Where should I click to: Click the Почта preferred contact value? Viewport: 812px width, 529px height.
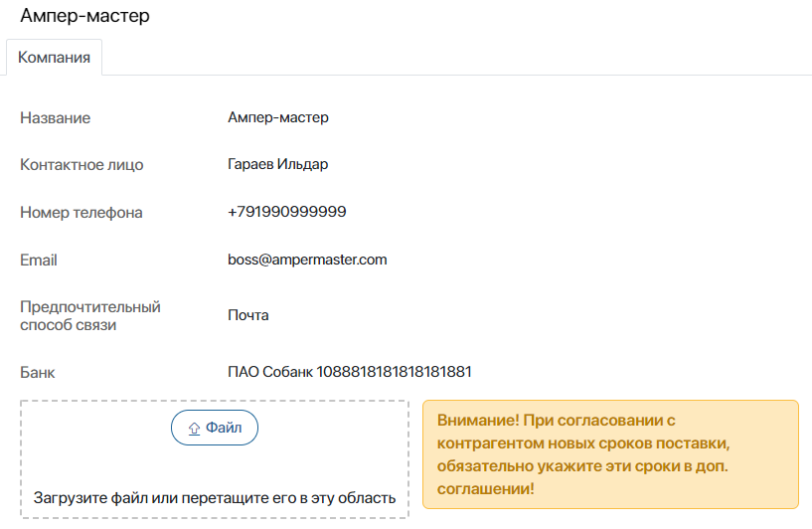click(248, 315)
